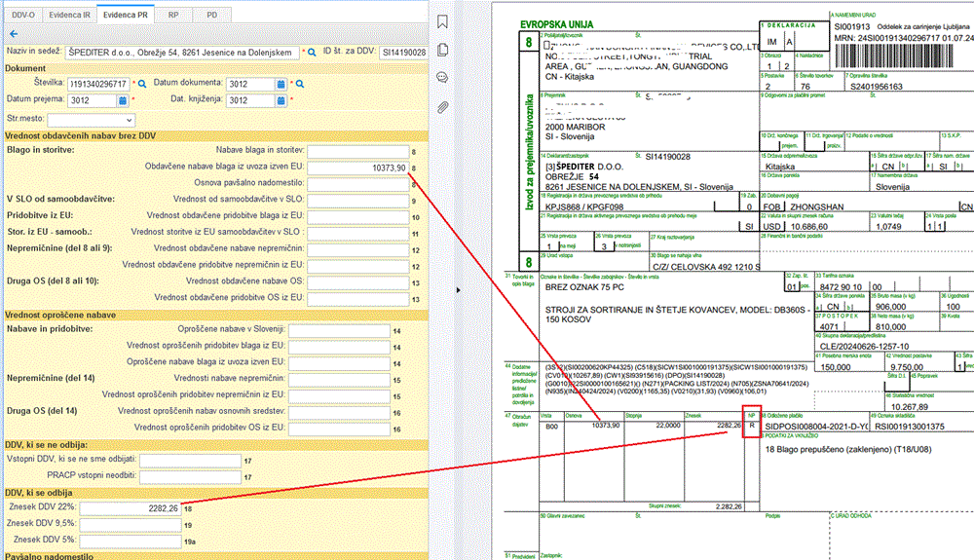
Task: Open the RP tab
Action: (x=173, y=15)
